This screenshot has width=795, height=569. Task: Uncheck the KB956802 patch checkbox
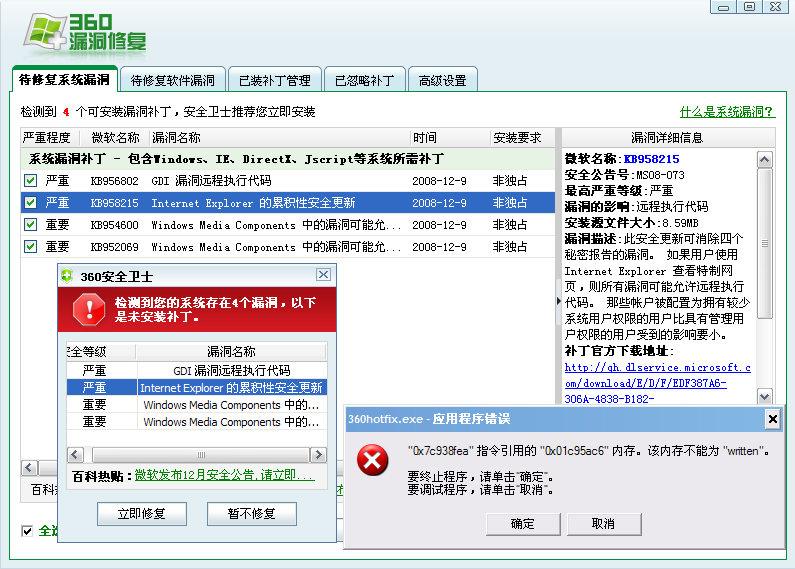[x=30, y=181]
